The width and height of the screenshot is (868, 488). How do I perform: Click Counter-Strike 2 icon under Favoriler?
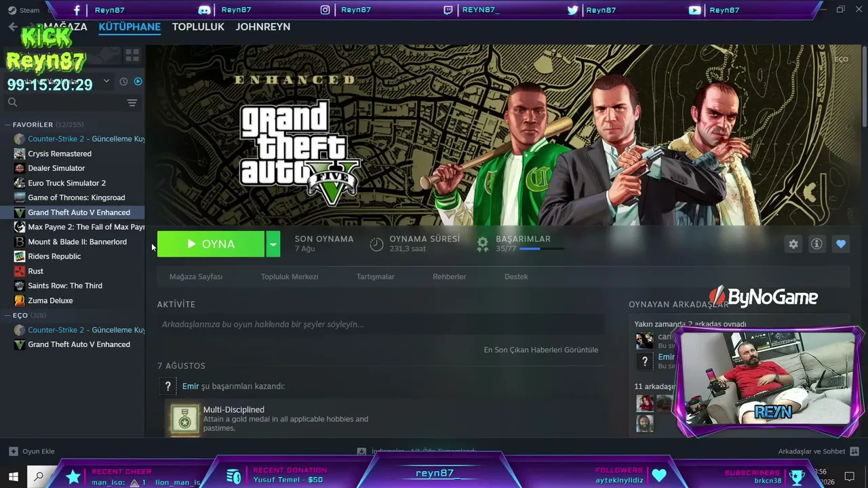click(x=20, y=139)
